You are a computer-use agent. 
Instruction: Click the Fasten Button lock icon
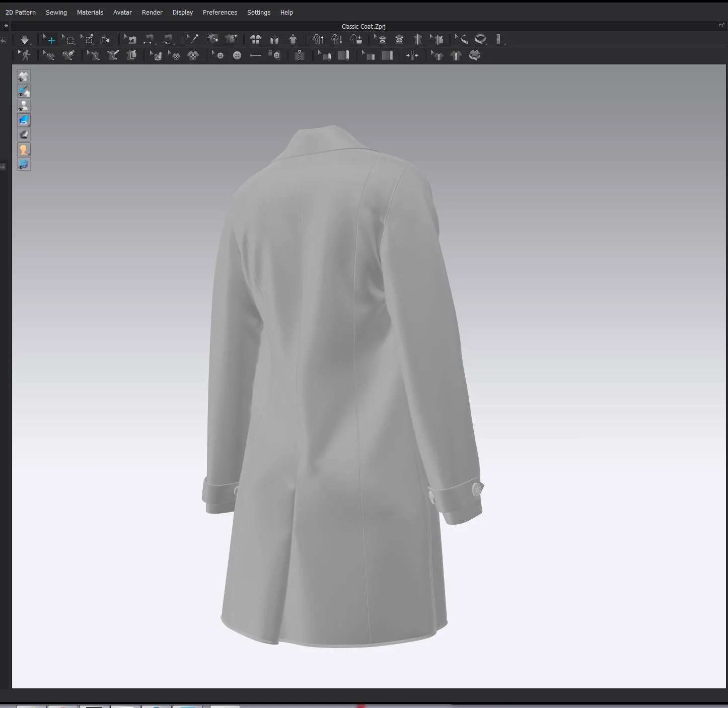click(x=274, y=55)
